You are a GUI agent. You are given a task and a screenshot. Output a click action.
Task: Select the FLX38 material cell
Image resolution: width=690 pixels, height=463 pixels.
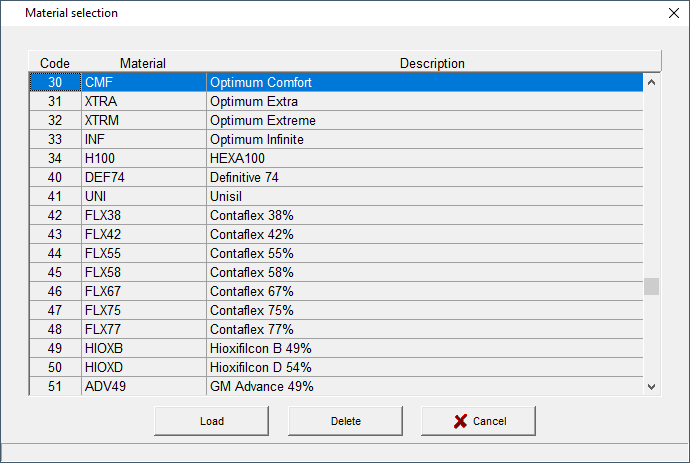pyautogui.click(x=144, y=215)
